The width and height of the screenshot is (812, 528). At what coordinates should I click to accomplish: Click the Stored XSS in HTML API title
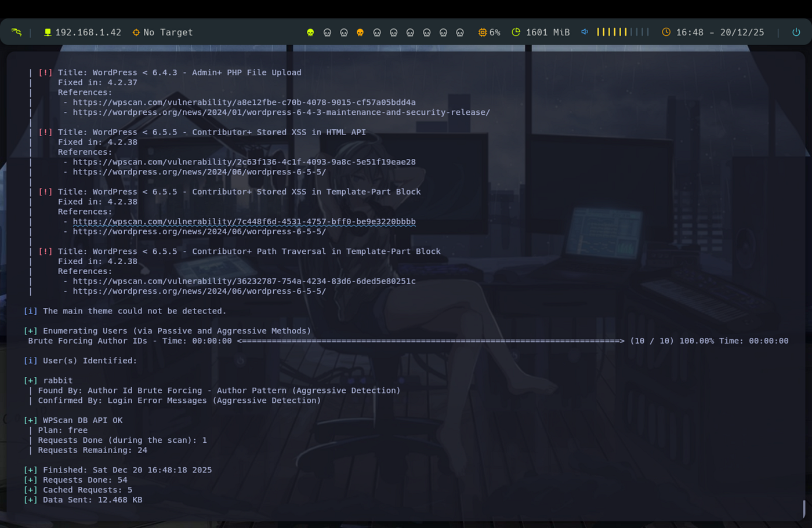pos(212,133)
